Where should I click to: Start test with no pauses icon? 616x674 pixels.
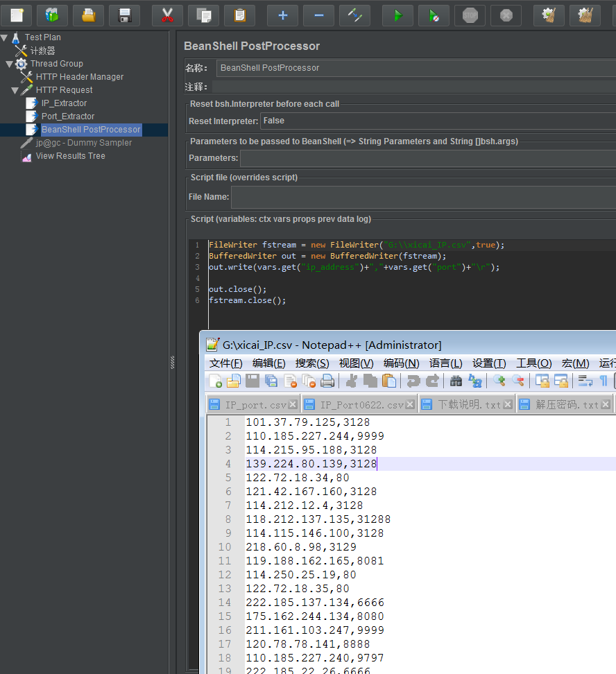434,15
